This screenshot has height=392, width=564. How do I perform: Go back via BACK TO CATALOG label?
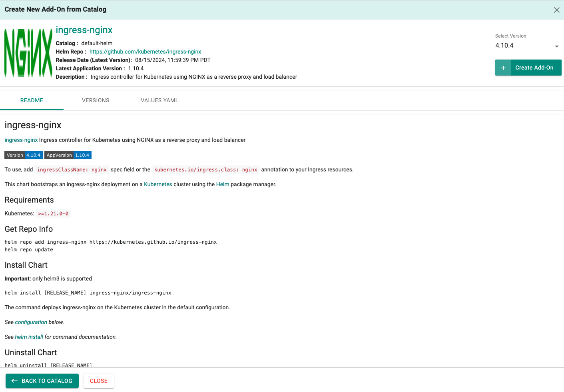(47, 381)
